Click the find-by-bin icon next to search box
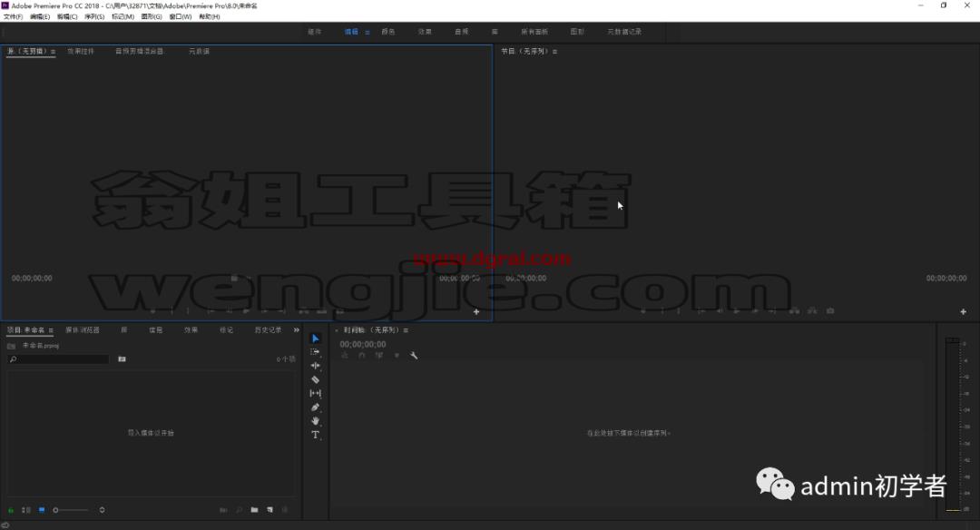 tap(122, 358)
